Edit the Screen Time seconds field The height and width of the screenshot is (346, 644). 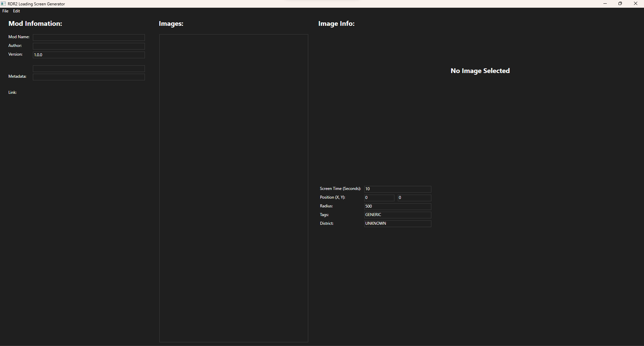[x=397, y=189]
